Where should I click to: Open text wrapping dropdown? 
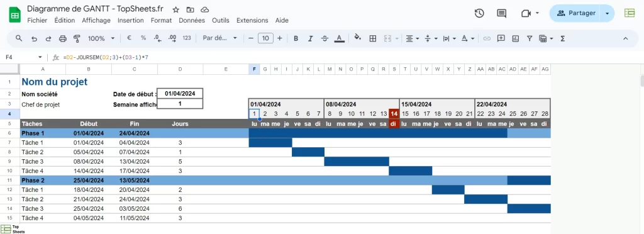tap(449, 38)
